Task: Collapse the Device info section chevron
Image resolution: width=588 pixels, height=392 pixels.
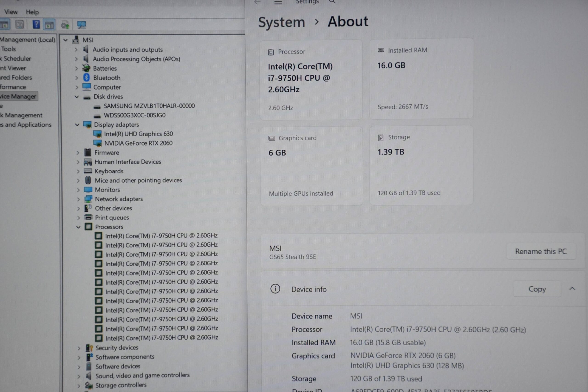Action: coord(573,289)
